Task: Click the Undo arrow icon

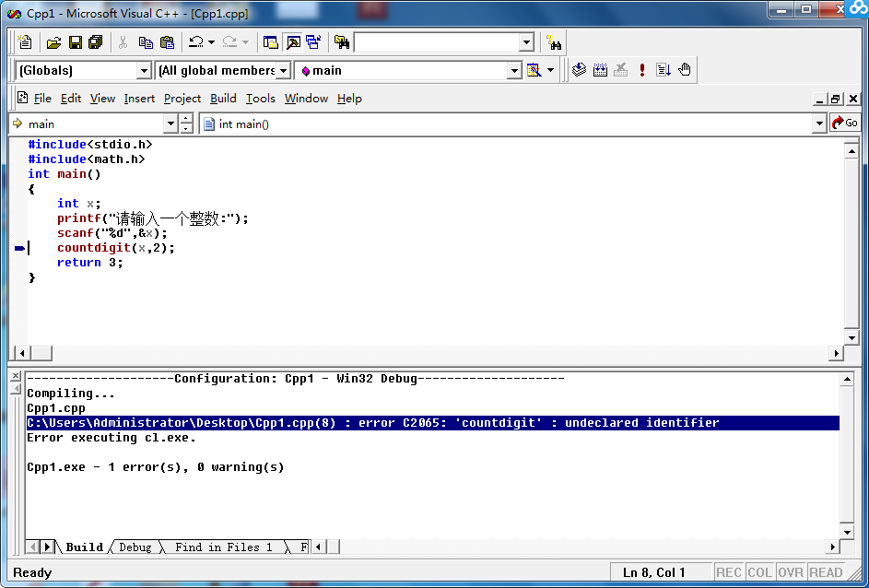Action: (x=195, y=42)
